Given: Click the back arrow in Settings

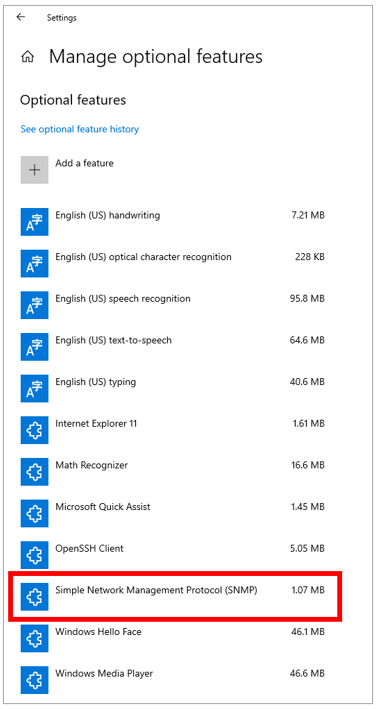Looking at the screenshot, I should 20,17.
